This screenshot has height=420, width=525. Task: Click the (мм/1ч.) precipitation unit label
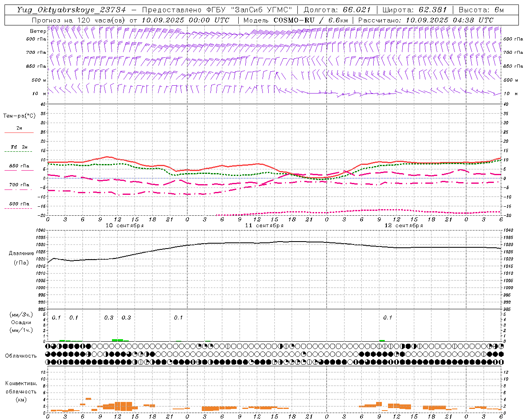pyautogui.click(x=21, y=330)
